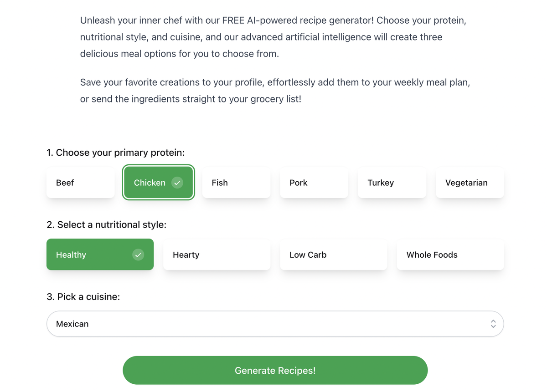Click the "Pick a cuisine" label
547x392 pixels.
tap(83, 297)
